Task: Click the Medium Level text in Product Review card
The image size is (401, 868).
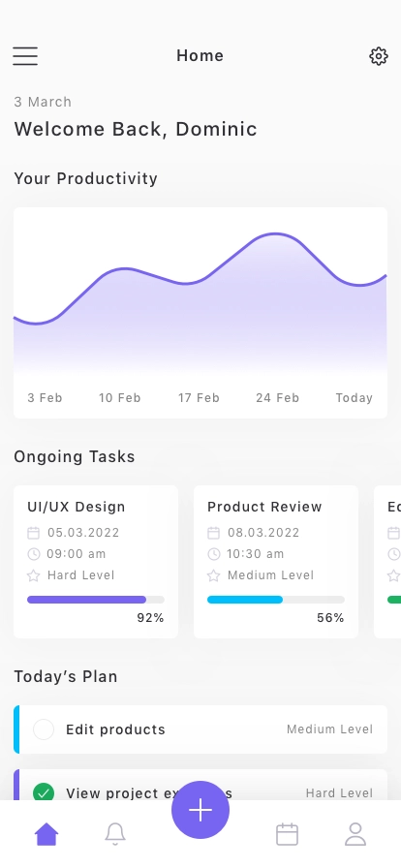Action: [x=271, y=575]
